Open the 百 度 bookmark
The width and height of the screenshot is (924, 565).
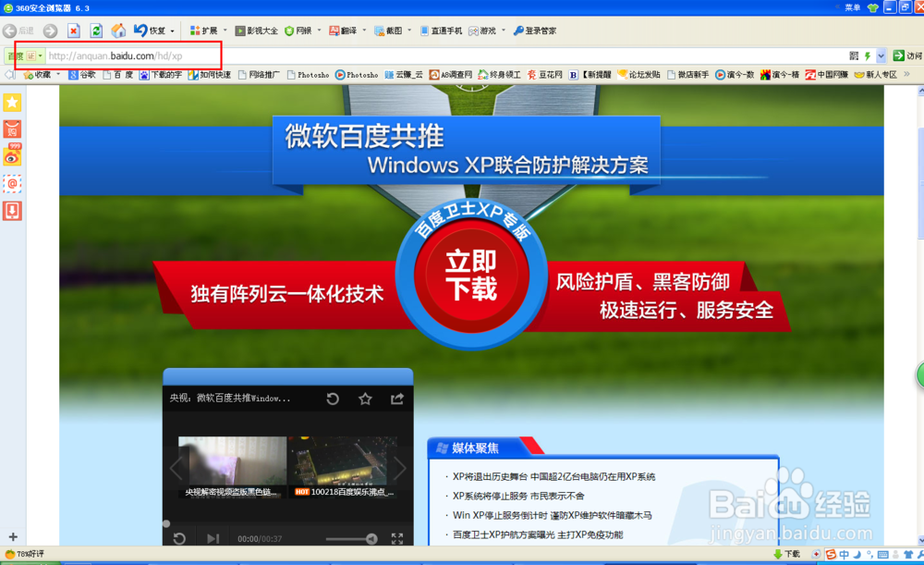click(118, 75)
